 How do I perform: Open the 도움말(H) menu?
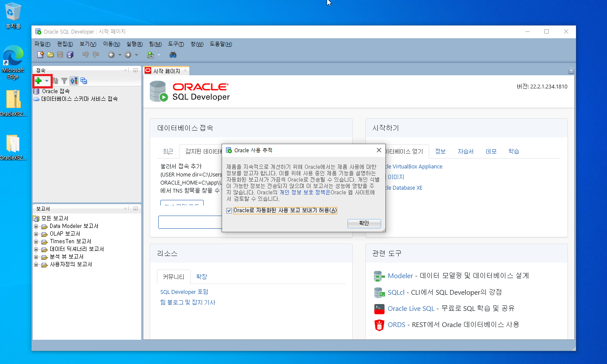click(221, 44)
